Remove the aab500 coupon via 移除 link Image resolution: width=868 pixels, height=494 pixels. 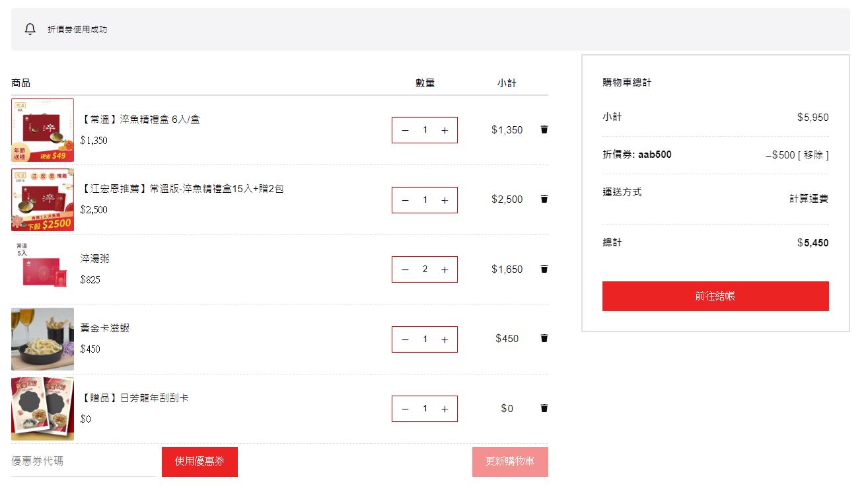tap(813, 155)
